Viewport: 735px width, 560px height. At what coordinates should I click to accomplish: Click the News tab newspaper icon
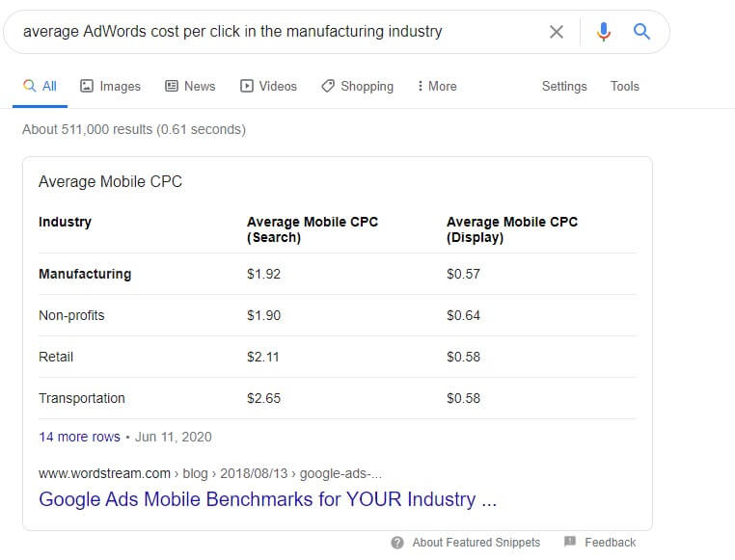click(x=172, y=86)
